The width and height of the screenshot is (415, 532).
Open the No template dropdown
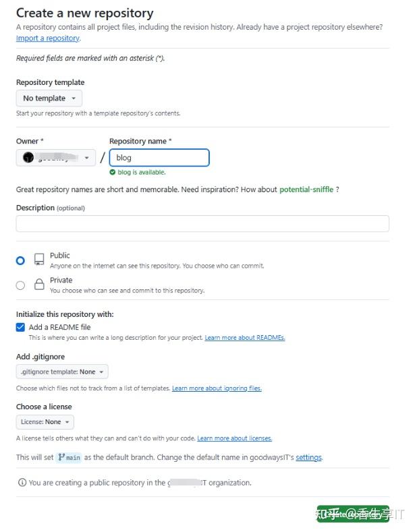pos(49,98)
